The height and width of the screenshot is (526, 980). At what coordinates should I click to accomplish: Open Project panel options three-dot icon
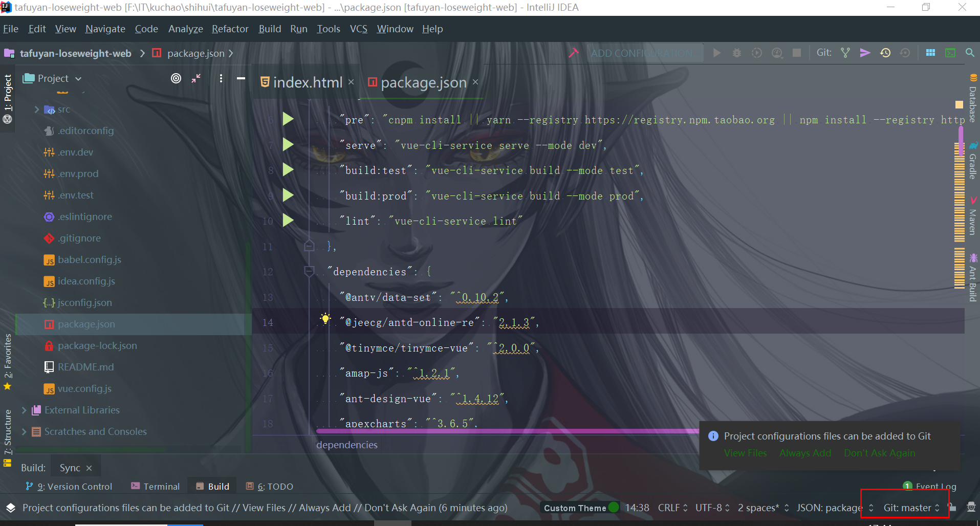pos(221,78)
